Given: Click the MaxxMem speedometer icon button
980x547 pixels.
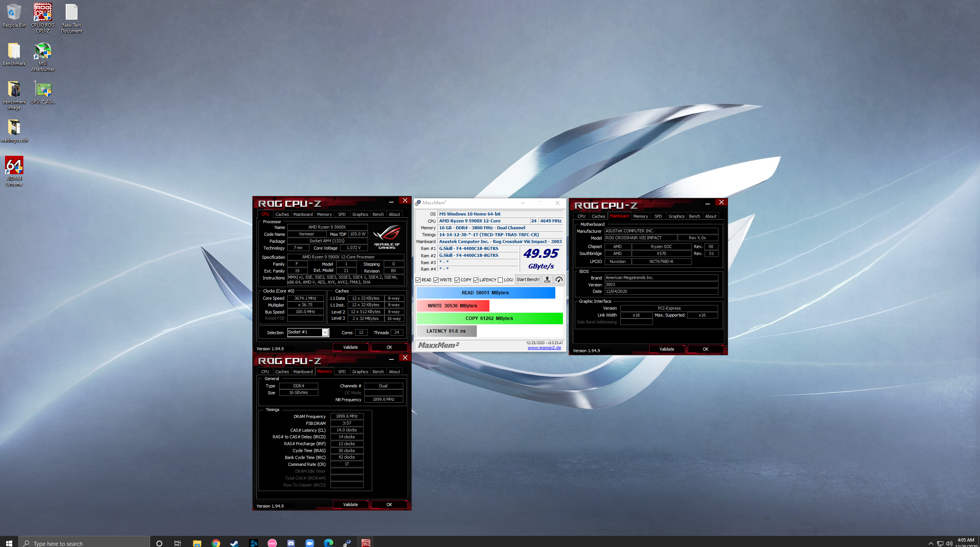Looking at the screenshot, I should (559, 279).
